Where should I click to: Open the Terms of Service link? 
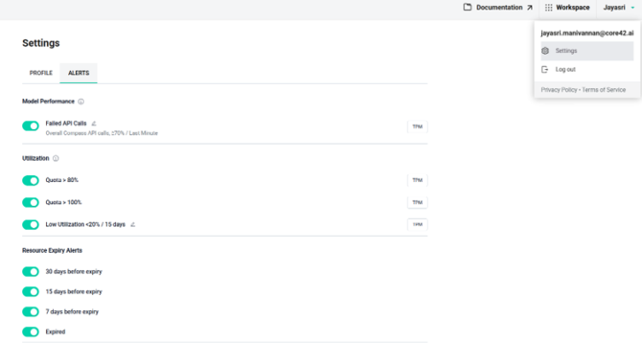[604, 90]
